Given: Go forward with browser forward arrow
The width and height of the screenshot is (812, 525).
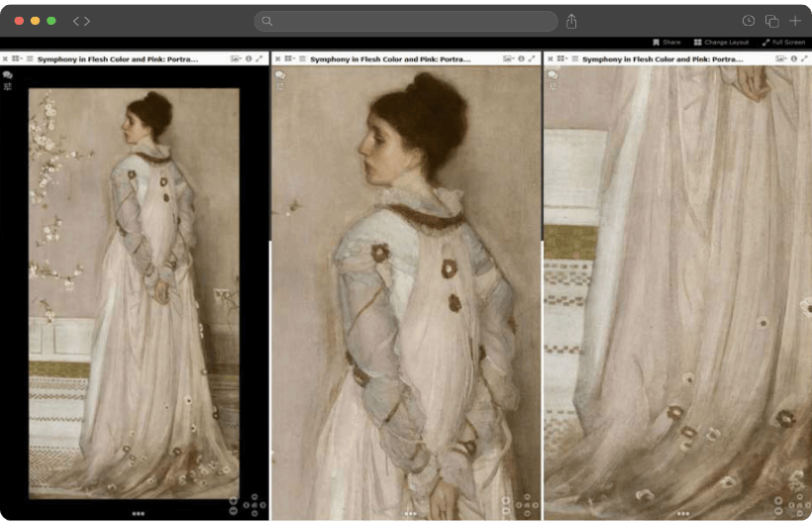Looking at the screenshot, I should coord(87,21).
